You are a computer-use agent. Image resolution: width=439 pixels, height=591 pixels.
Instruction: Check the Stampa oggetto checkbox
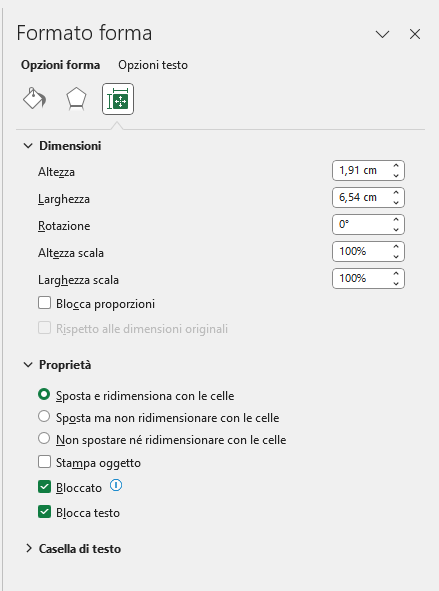[x=44, y=462]
